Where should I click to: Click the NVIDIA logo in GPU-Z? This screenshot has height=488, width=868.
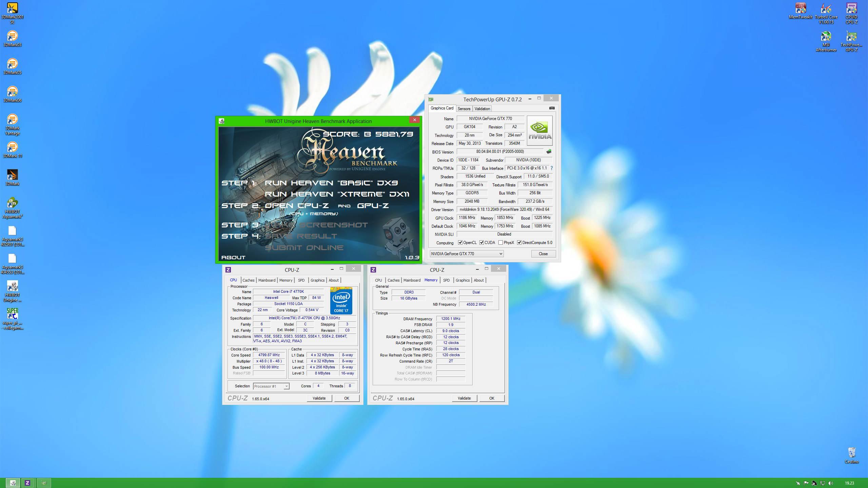click(539, 130)
